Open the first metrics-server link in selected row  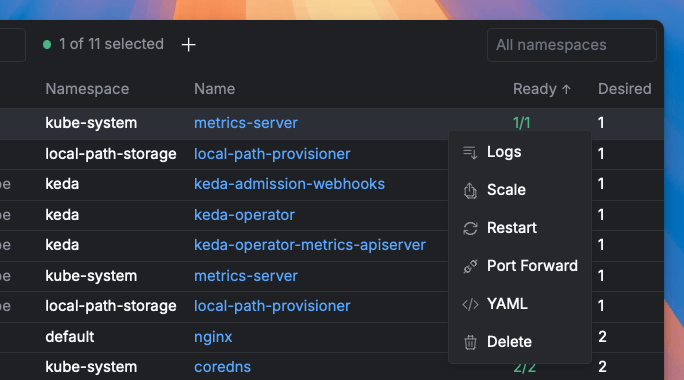(246, 123)
